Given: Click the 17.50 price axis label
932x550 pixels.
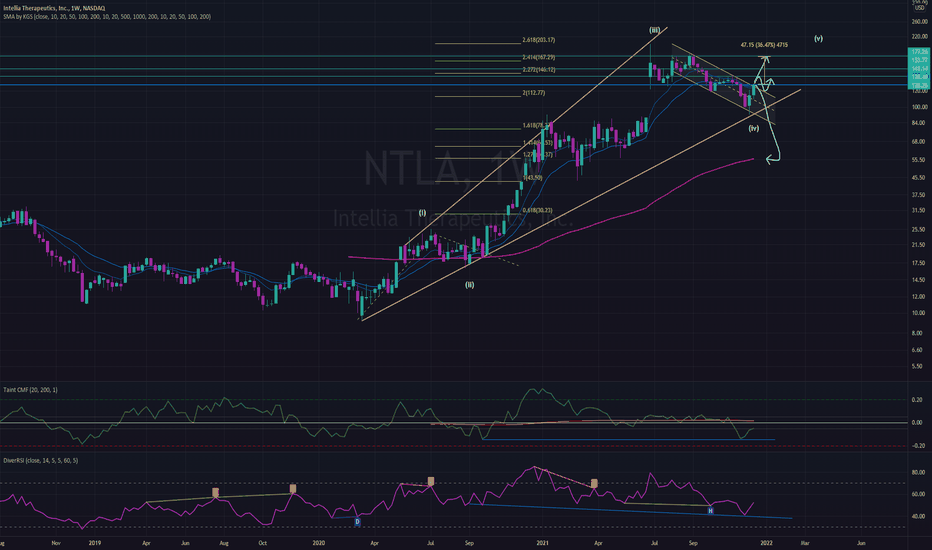Looking at the screenshot, I should pos(920,263).
